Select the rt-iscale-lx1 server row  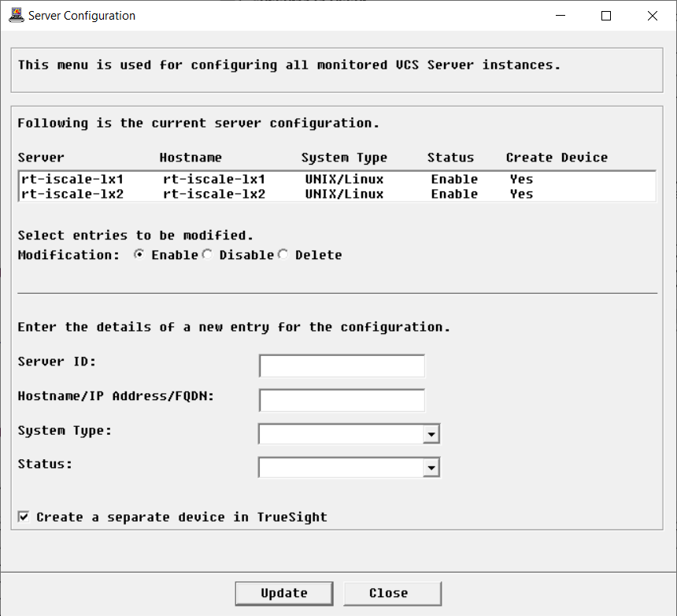point(236,179)
